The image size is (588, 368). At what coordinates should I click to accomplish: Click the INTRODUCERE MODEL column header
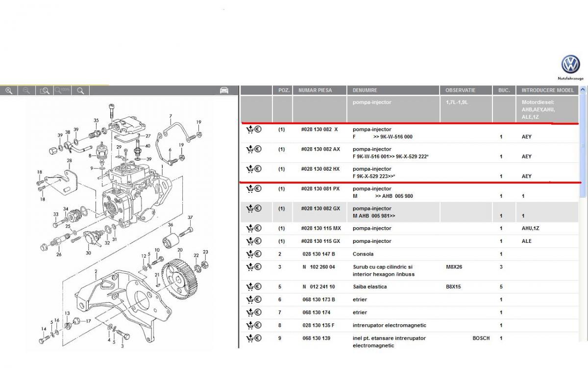click(x=547, y=90)
